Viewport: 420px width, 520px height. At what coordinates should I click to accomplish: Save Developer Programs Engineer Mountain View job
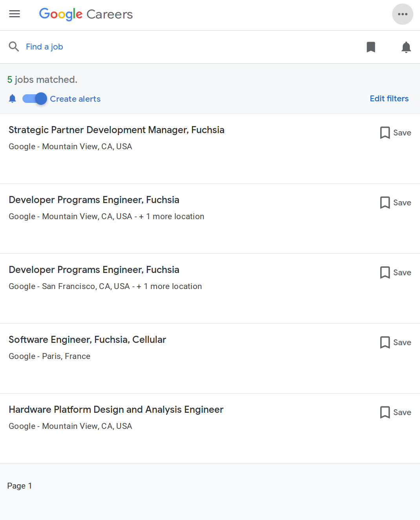click(x=395, y=203)
